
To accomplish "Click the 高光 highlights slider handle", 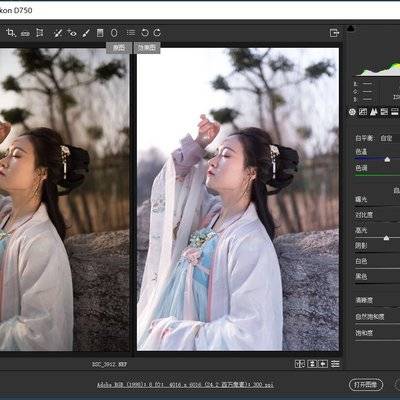I will 386,238.
